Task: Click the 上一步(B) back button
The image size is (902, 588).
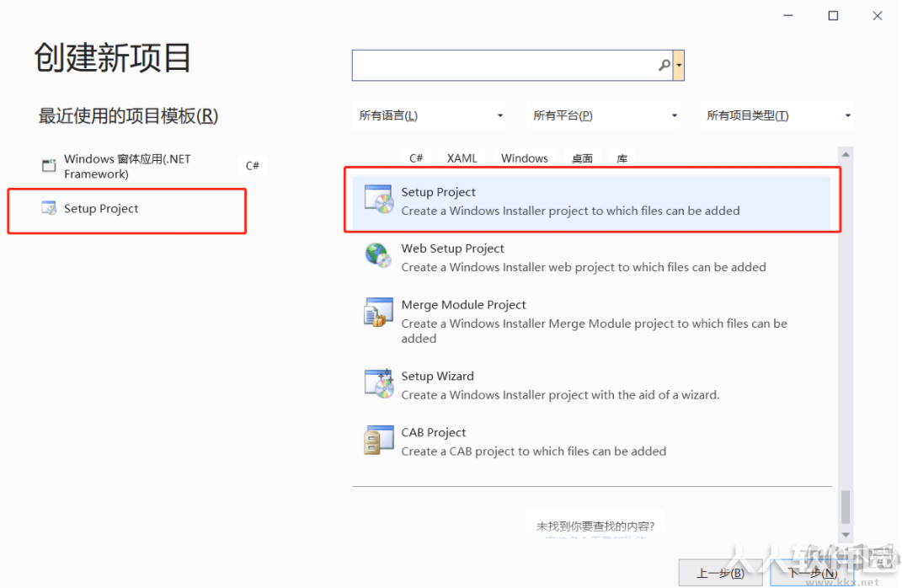Action: [720, 573]
